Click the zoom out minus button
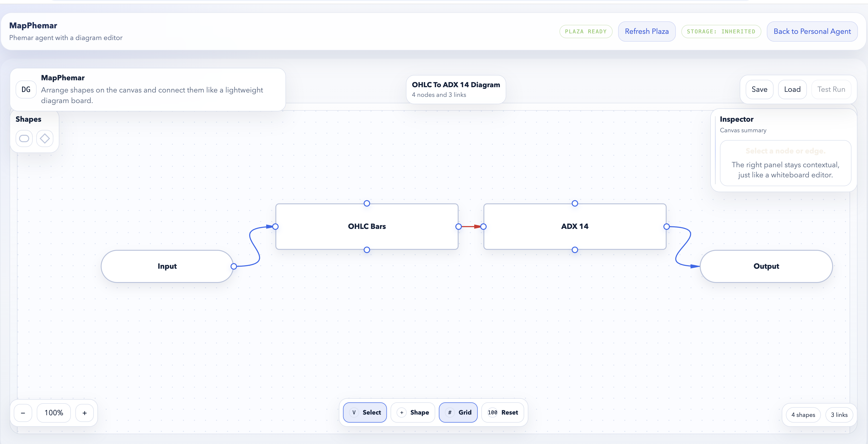This screenshot has width=868, height=444. (23, 413)
